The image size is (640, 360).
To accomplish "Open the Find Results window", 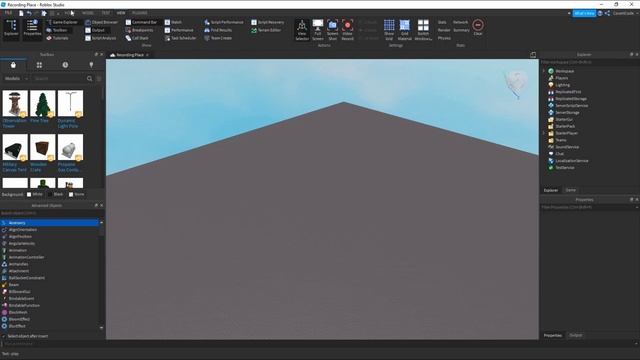I will point(218,30).
